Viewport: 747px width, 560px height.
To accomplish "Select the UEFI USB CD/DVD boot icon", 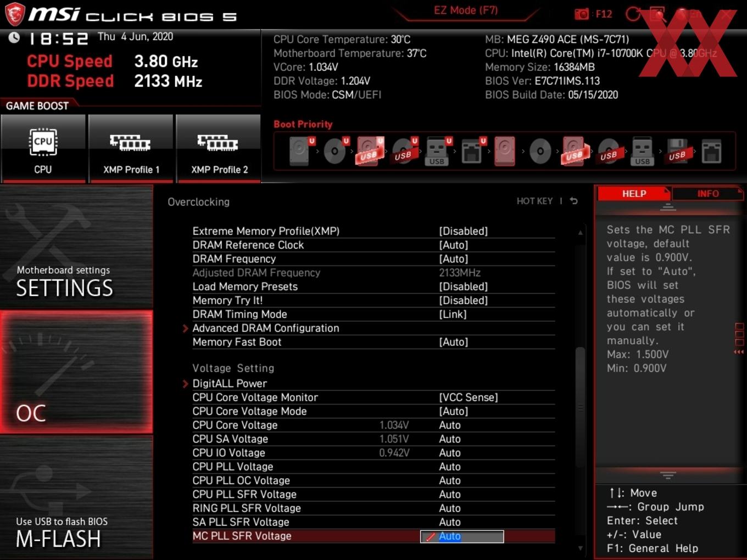I will 404,151.
